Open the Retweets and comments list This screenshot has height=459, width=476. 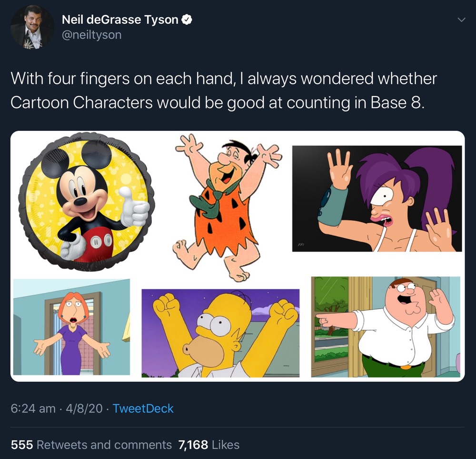104,445
